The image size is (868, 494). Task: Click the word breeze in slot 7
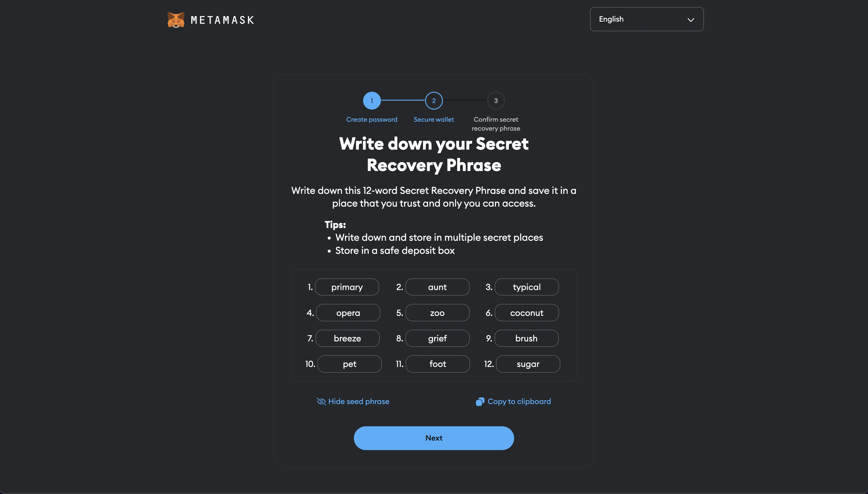pyautogui.click(x=347, y=338)
